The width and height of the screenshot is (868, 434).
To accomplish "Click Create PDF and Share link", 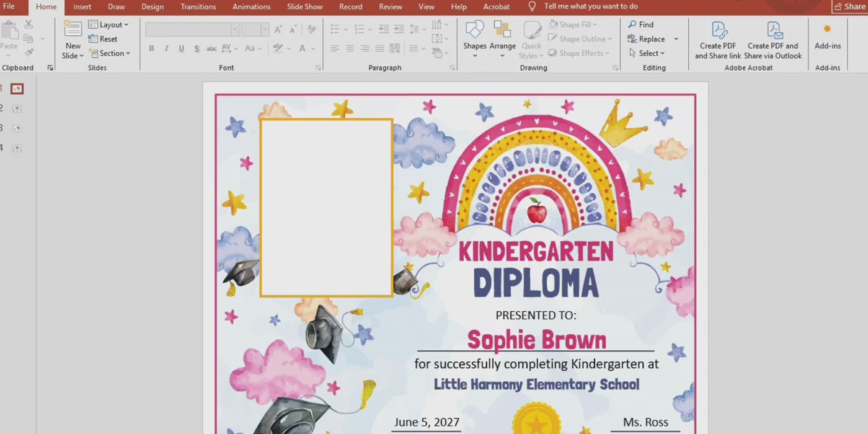I will (718, 31).
